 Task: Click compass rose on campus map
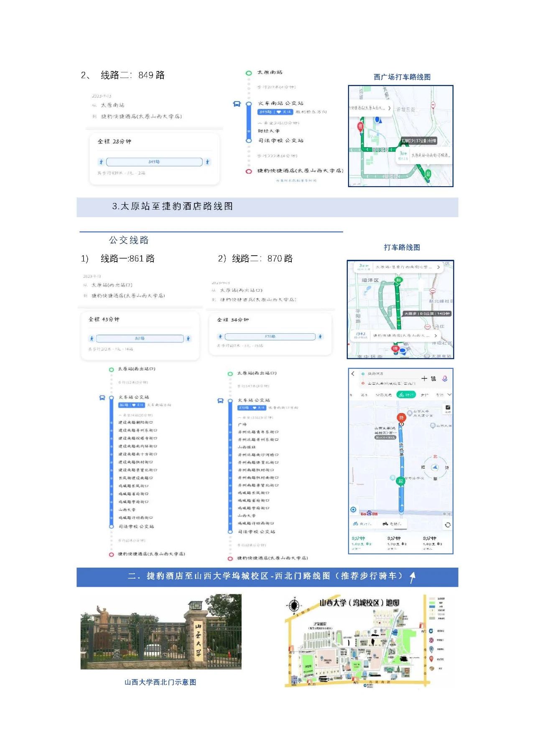pos(294,605)
